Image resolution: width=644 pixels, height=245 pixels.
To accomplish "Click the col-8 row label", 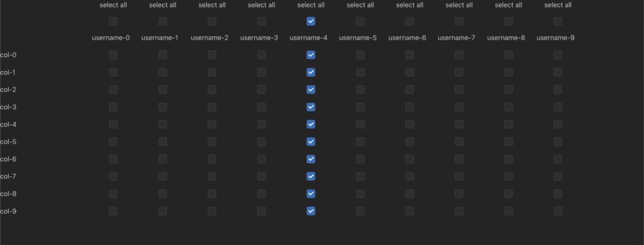I will (8, 193).
